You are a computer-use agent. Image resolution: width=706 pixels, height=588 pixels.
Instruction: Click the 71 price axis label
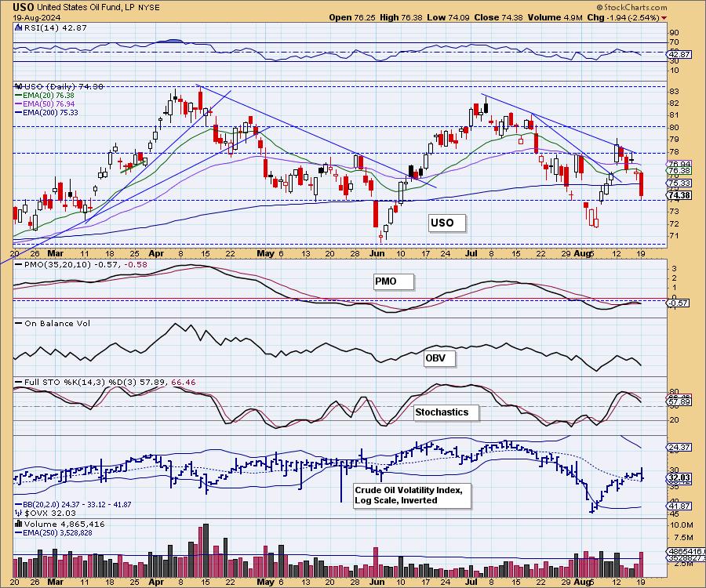coord(674,236)
